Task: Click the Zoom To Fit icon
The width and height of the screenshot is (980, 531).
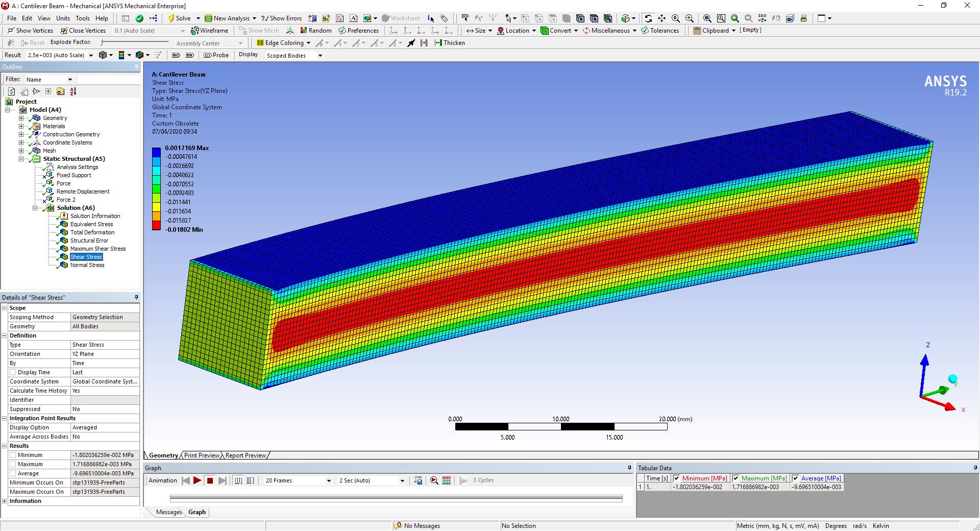Action: click(x=707, y=18)
